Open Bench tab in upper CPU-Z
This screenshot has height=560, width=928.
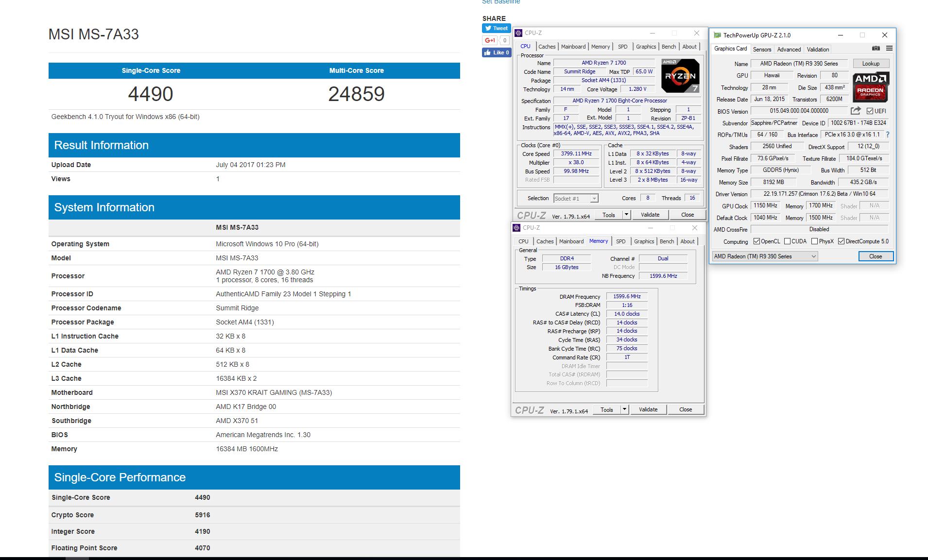[669, 47]
